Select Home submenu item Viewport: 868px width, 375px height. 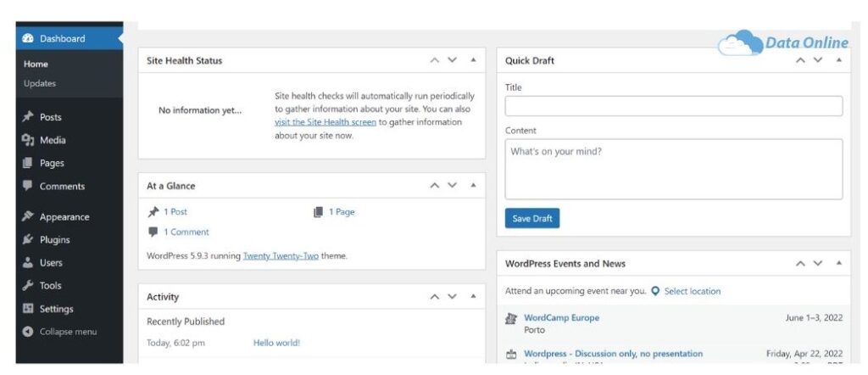[36, 64]
